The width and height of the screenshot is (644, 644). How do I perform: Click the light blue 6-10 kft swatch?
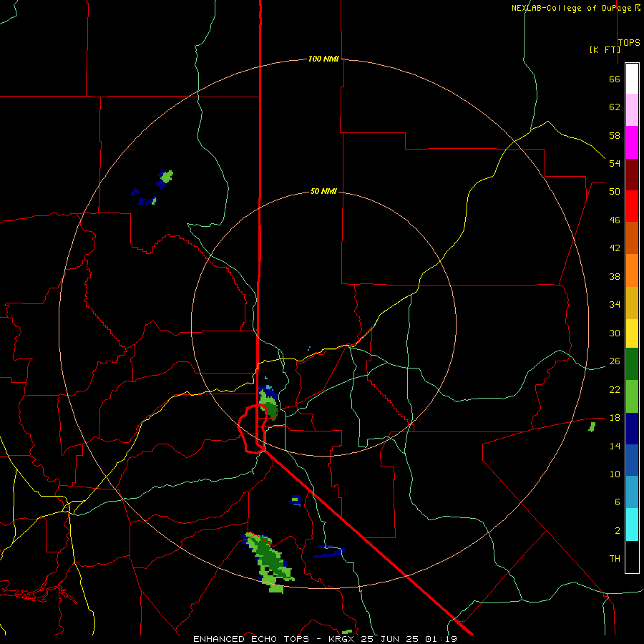(632, 492)
